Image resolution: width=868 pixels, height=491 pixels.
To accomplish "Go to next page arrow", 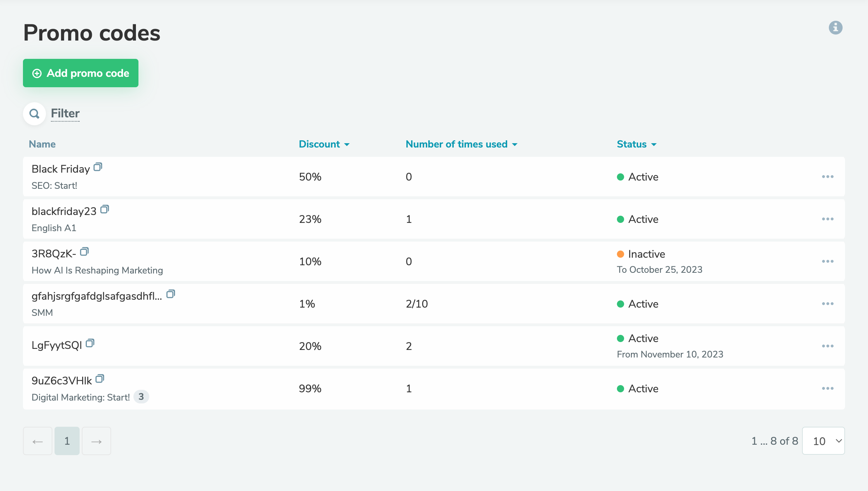I will [96, 441].
